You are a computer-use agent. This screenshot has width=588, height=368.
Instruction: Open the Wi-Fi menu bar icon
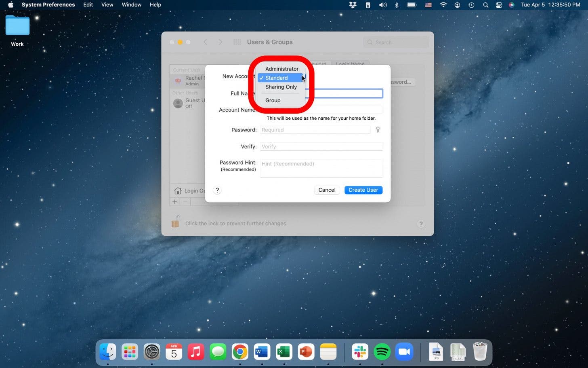point(443,5)
